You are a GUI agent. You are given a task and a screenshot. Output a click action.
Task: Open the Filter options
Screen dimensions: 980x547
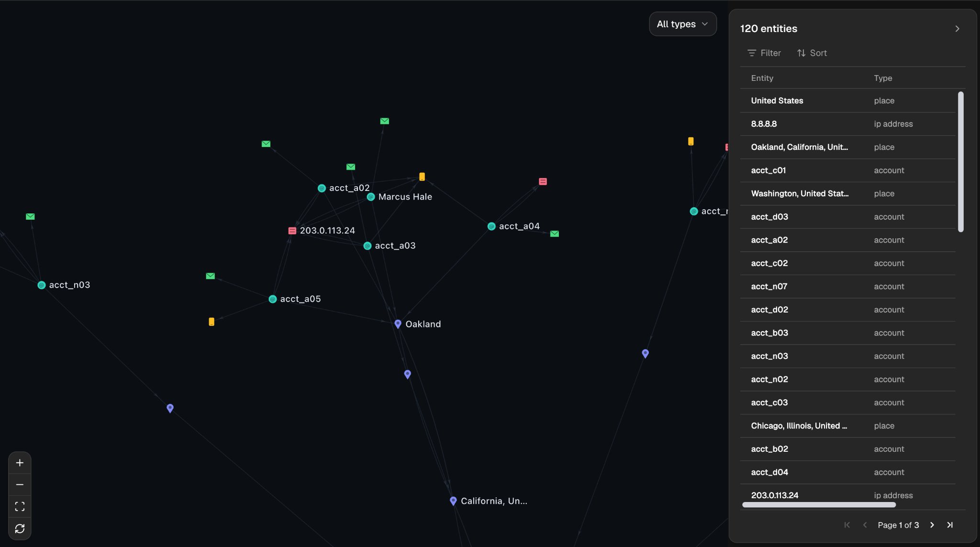tap(764, 53)
